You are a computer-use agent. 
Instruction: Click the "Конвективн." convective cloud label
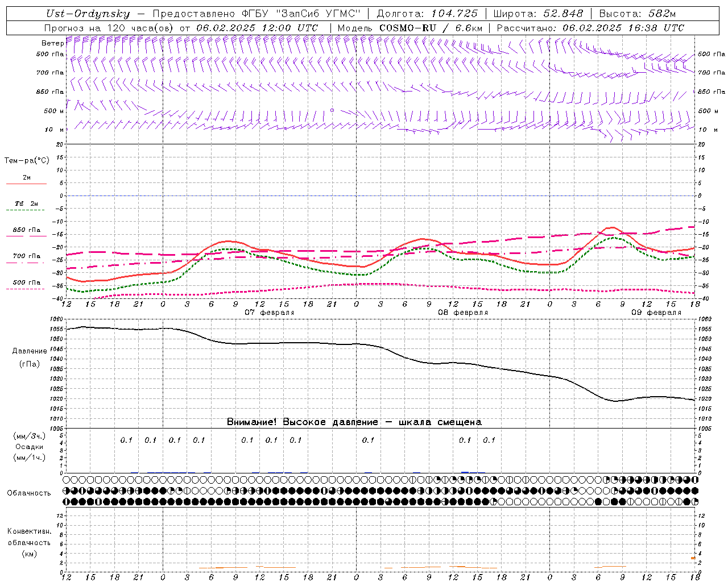click(x=30, y=531)
